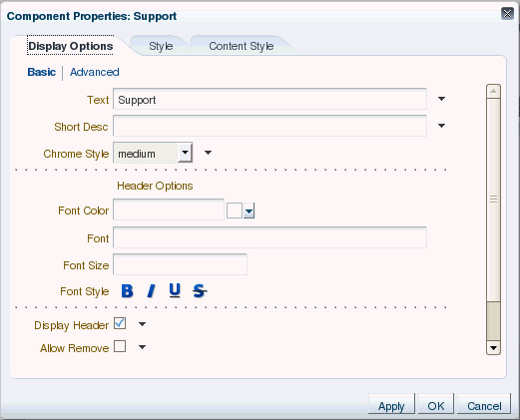Open the Font Color picker dropdown arrow
520x420 pixels.
tap(249, 210)
